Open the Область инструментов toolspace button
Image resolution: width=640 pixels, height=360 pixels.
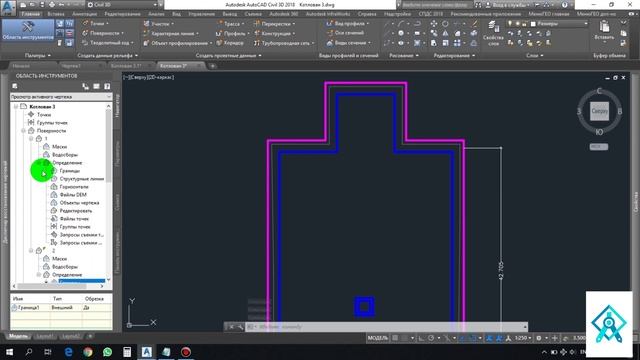coord(28,30)
